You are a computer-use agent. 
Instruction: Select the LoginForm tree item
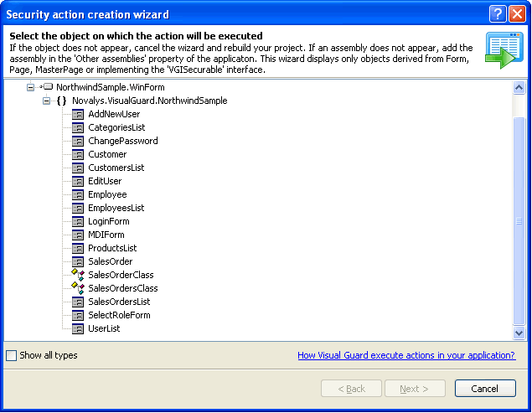tap(108, 221)
